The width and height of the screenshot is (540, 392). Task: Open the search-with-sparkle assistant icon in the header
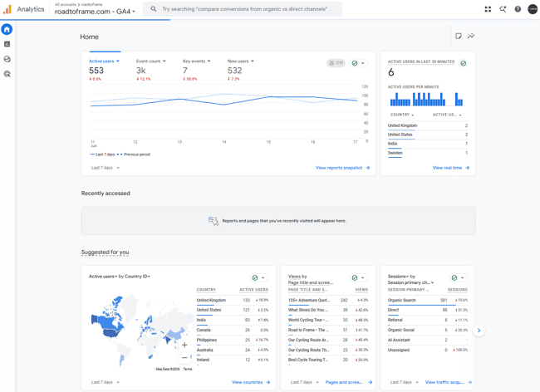pyautogui.click(x=503, y=9)
